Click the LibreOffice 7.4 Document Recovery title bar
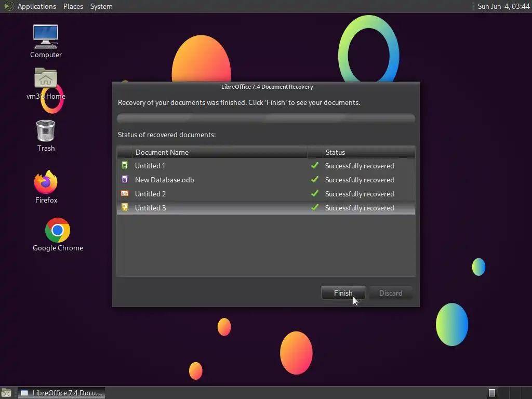Image resolution: width=532 pixels, height=399 pixels. [x=266, y=87]
